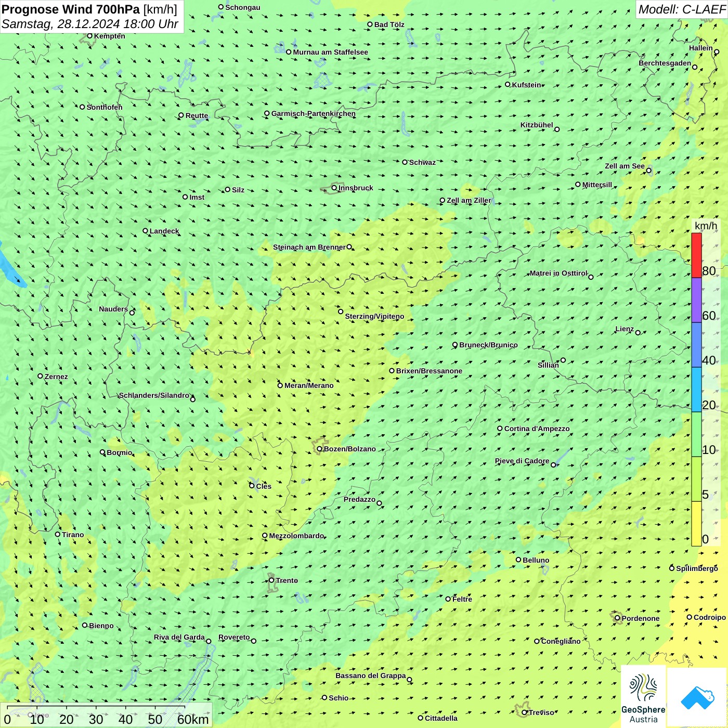Pick the yellow 0–5 legend segment
The image size is (728, 728).
(x=696, y=524)
